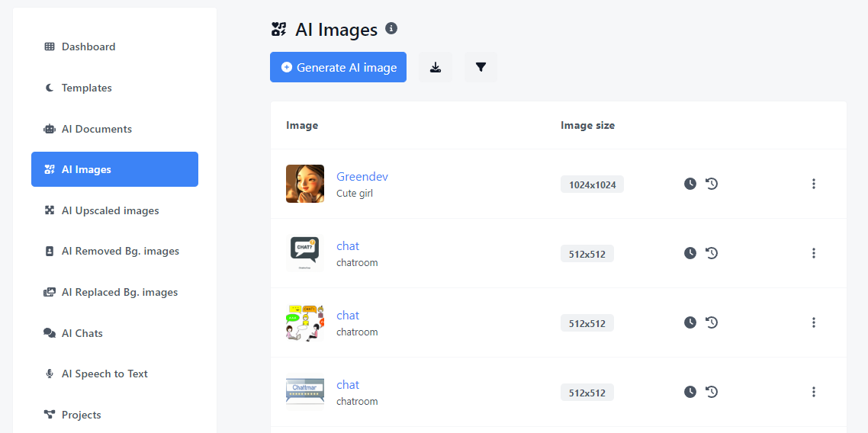Click clock icon in last chat row
This screenshot has height=433, width=868.
click(690, 392)
